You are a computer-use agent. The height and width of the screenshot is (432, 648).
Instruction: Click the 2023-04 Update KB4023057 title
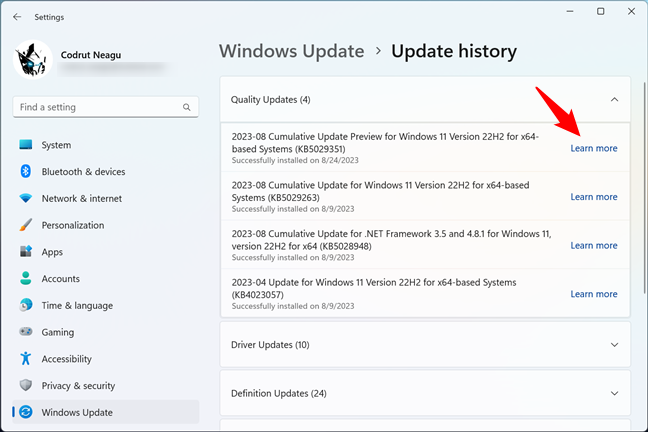(374, 288)
